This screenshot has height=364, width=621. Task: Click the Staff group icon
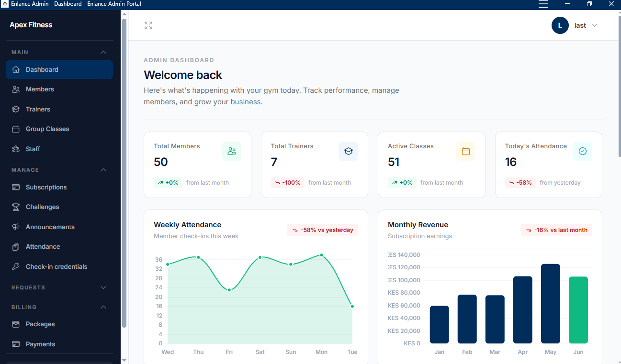16,149
